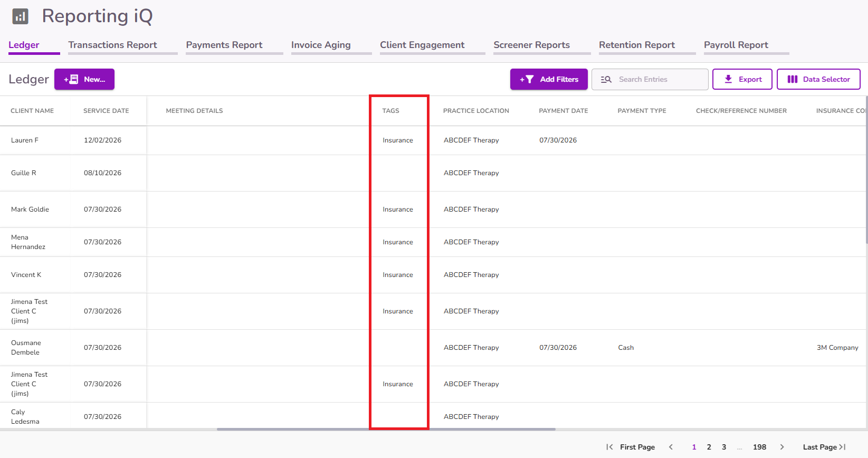Click ABCDEF Therapy in Caly Ledesma row
The image size is (868, 458).
[471, 417]
